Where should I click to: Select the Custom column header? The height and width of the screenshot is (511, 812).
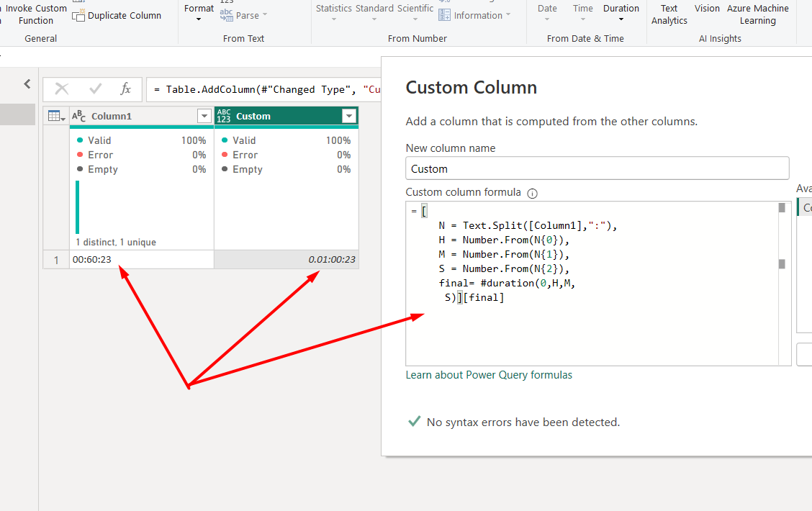(x=287, y=116)
